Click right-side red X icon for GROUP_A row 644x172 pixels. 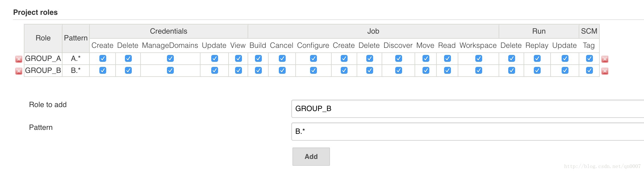tap(605, 59)
